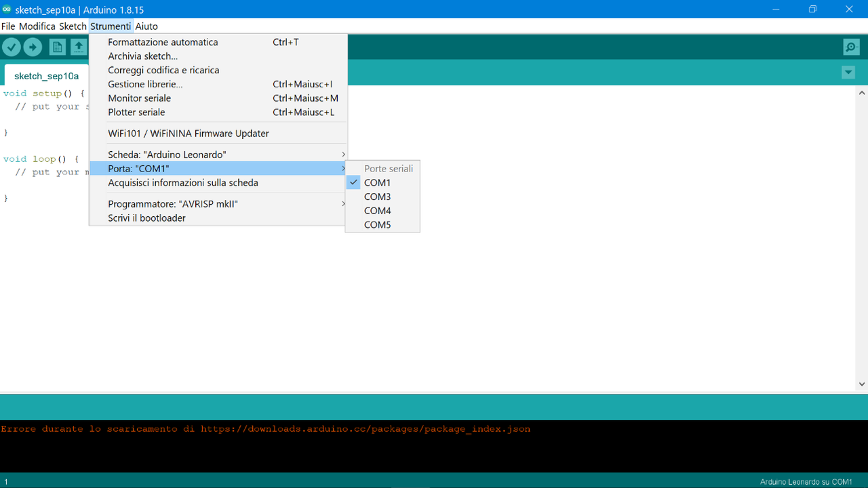Image resolution: width=868 pixels, height=488 pixels.
Task: Open the tab options dropdown arrow
Action: click(x=848, y=73)
